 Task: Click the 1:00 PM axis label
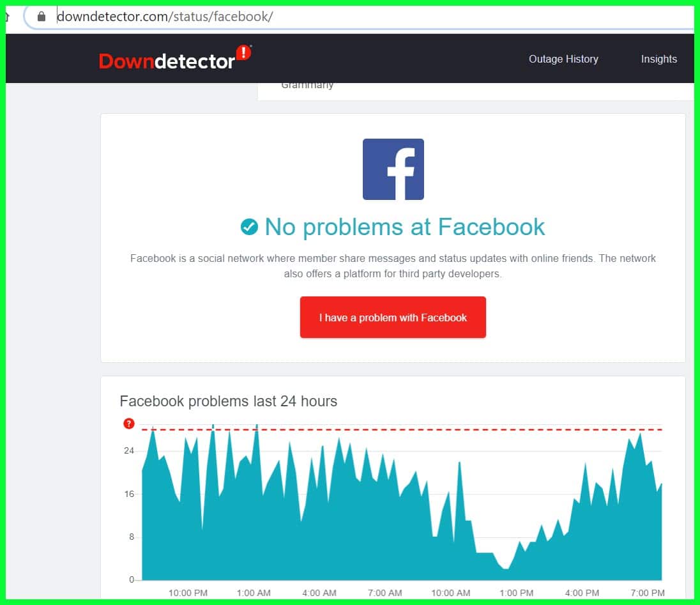517,593
